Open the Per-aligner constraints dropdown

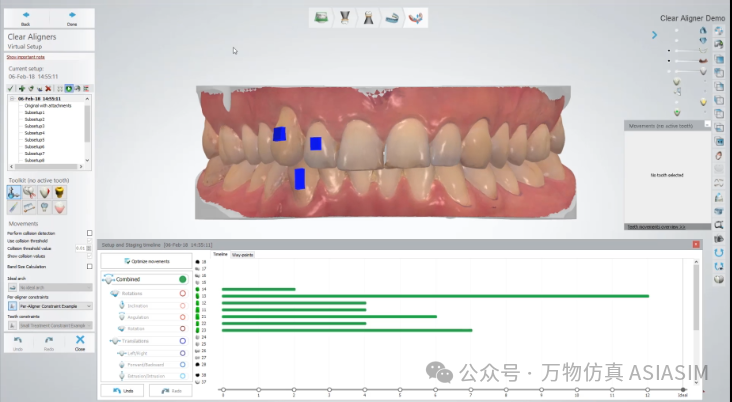(89, 305)
